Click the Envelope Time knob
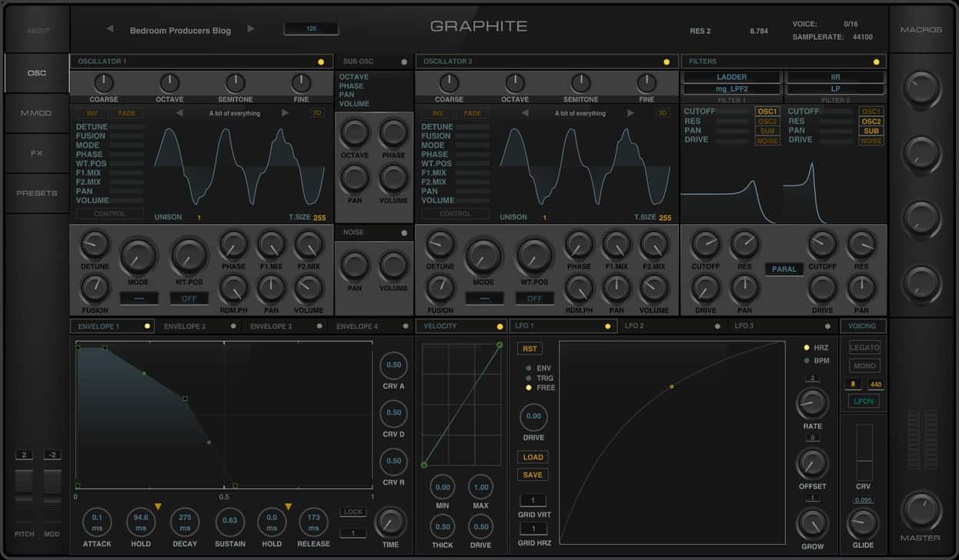 coord(390,523)
